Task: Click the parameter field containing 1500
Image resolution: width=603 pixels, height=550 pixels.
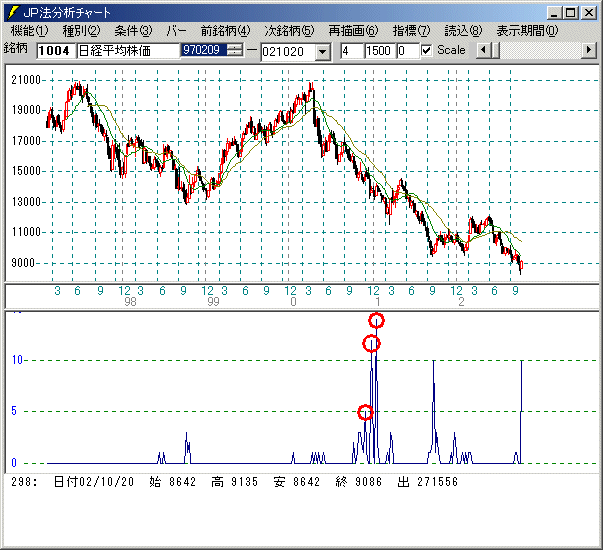Action: tap(379, 50)
